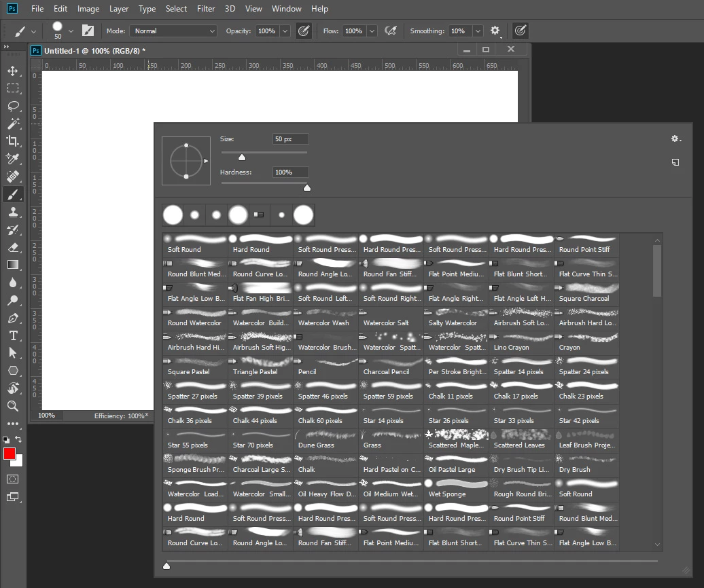704x588 pixels.
Task: Select the Hand tool
Action: click(x=13, y=388)
